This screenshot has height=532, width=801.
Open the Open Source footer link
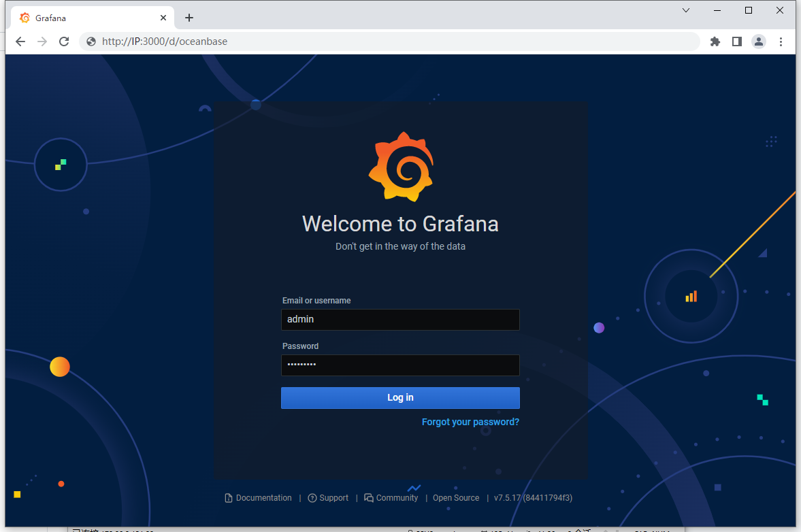(456, 498)
